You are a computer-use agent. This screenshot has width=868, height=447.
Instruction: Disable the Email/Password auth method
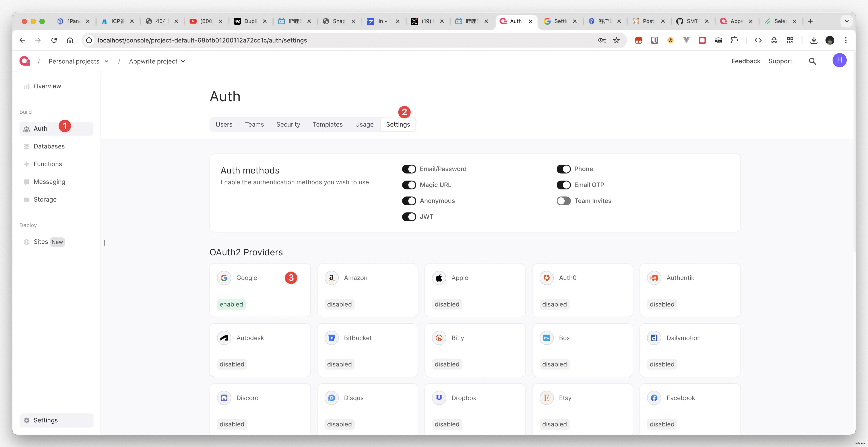(x=409, y=169)
